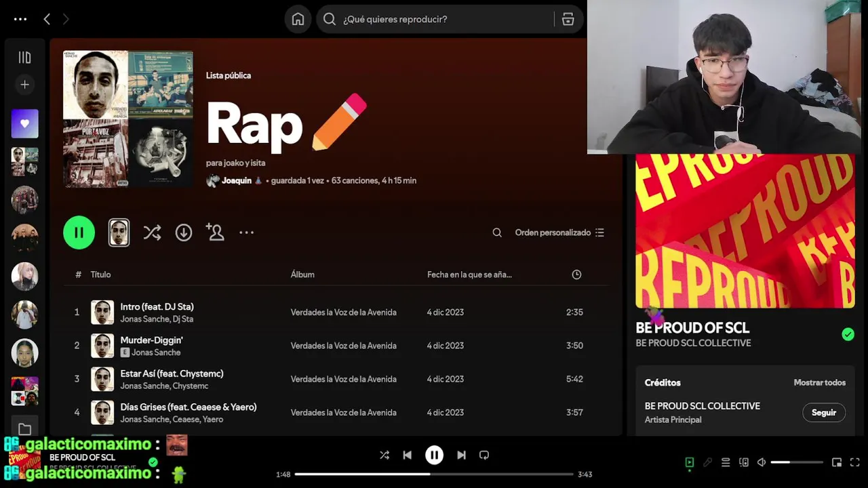
Task: Open the miniplayer icon
Action: tap(837, 462)
